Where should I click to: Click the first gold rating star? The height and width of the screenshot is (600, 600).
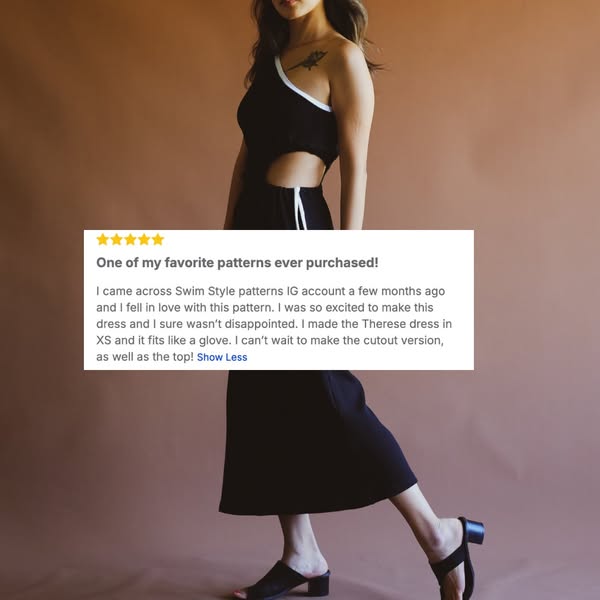tap(103, 240)
